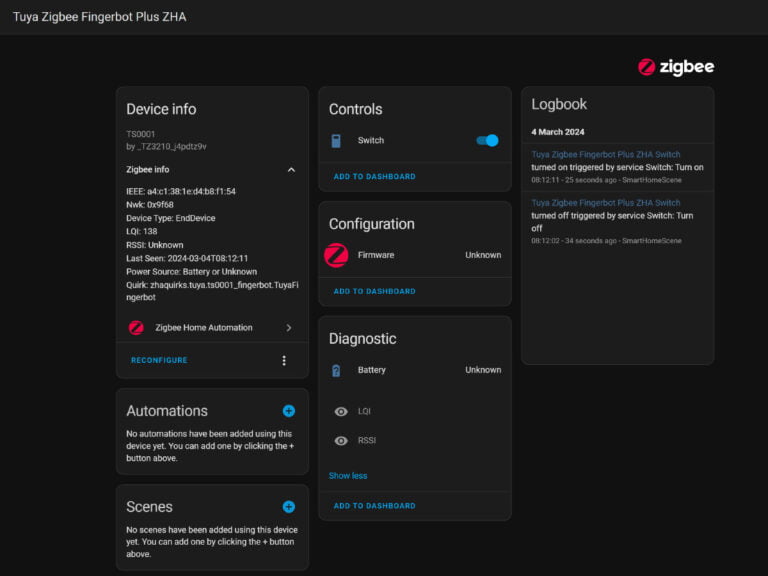Screen dimensions: 768x576
Task: Add a new automation with plus icon
Action: pos(289,411)
